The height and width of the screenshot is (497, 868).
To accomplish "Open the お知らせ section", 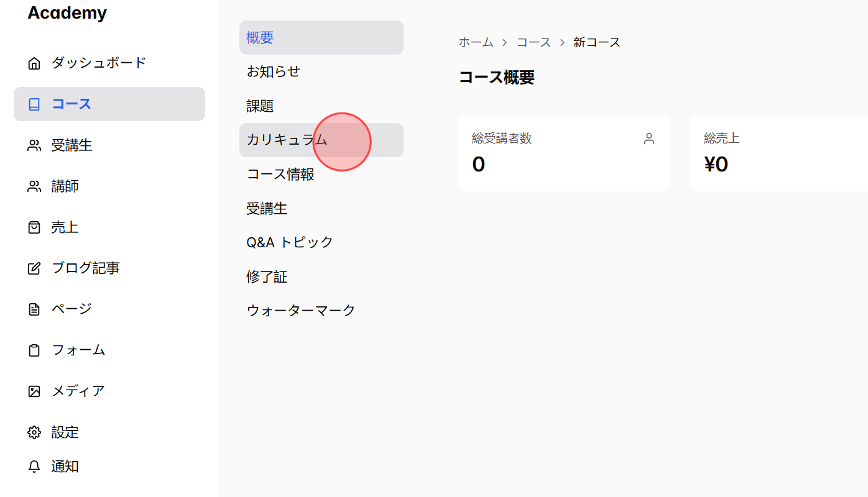I will point(273,71).
